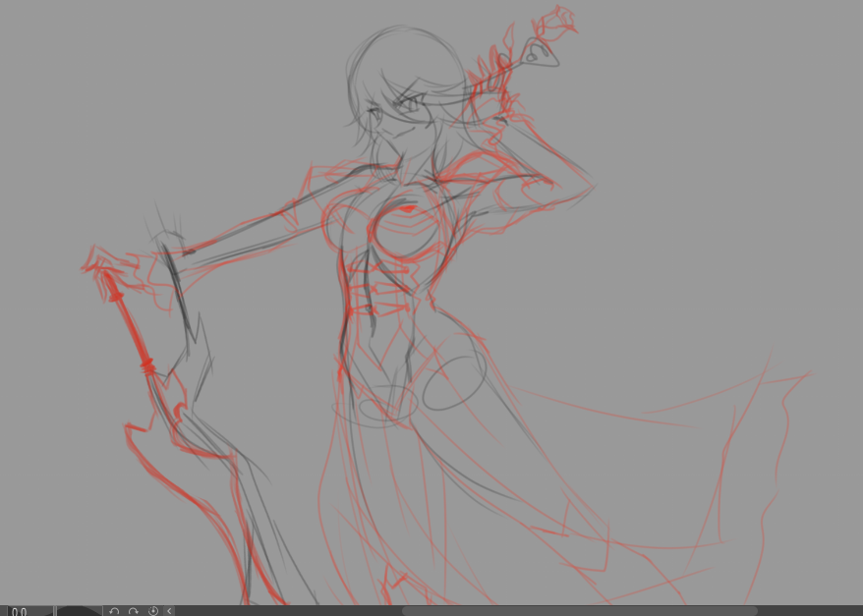Reset the canvas rotation with the dial icon
The width and height of the screenshot is (863, 616).
tap(153, 610)
